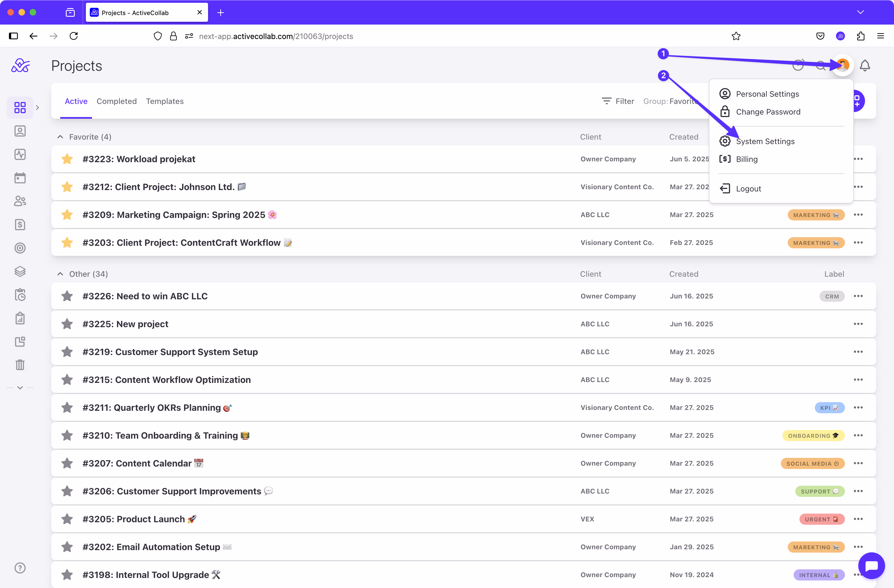Click the user avatar in header

tap(842, 65)
